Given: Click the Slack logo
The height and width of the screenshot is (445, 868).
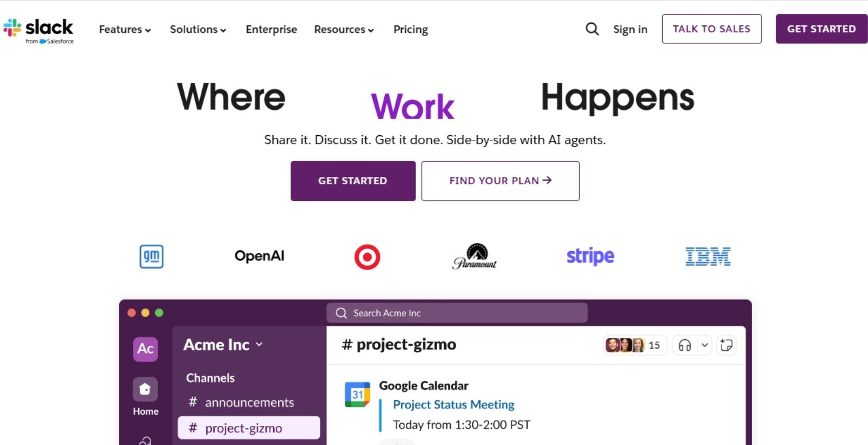Looking at the screenshot, I should [39, 29].
